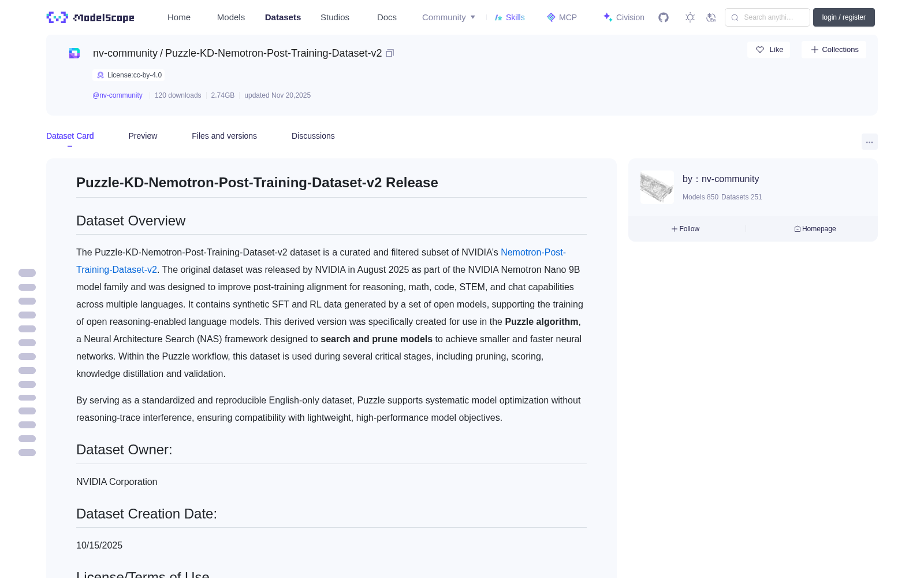The height and width of the screenshot is (578, 924).
Task: Visit the nv-community Homepage
Action: pos(815,229)
